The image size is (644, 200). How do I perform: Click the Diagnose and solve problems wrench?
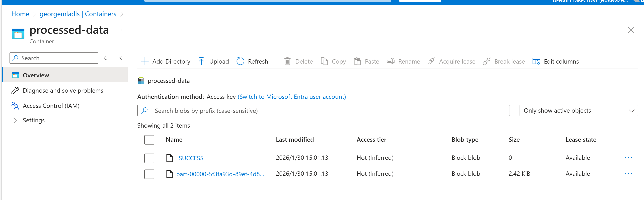coord(15,90)
